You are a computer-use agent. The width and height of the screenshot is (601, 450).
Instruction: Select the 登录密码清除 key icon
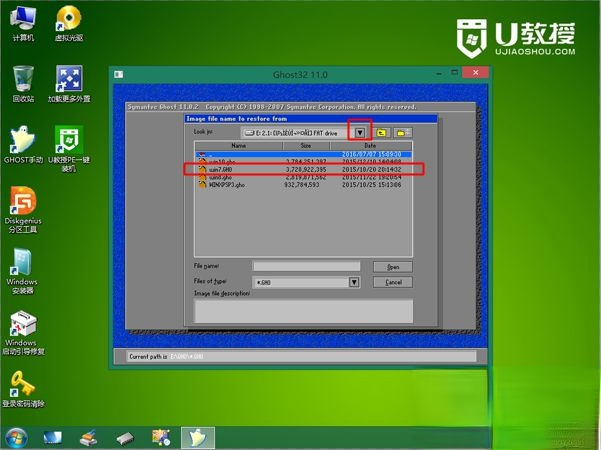(23, 389)
